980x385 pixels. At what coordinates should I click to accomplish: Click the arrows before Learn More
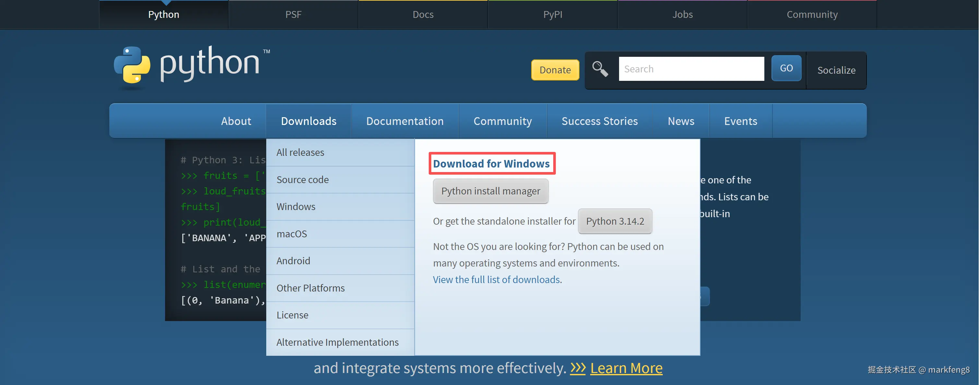[x=578, y=368]
